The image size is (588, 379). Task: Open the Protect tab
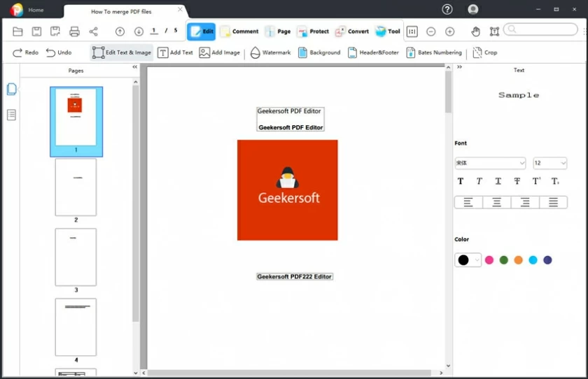point(313,31)
